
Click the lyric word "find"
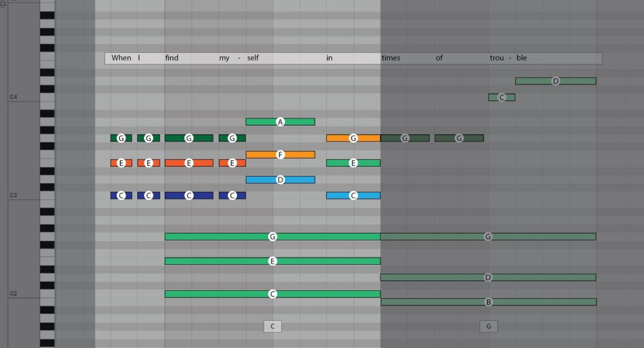coord(172,58)
